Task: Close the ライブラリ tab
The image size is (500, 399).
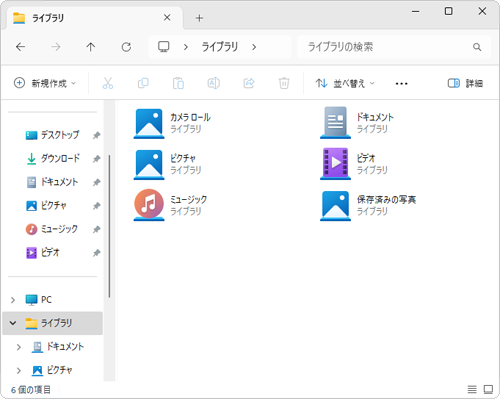Action: (x=167, y=18)
